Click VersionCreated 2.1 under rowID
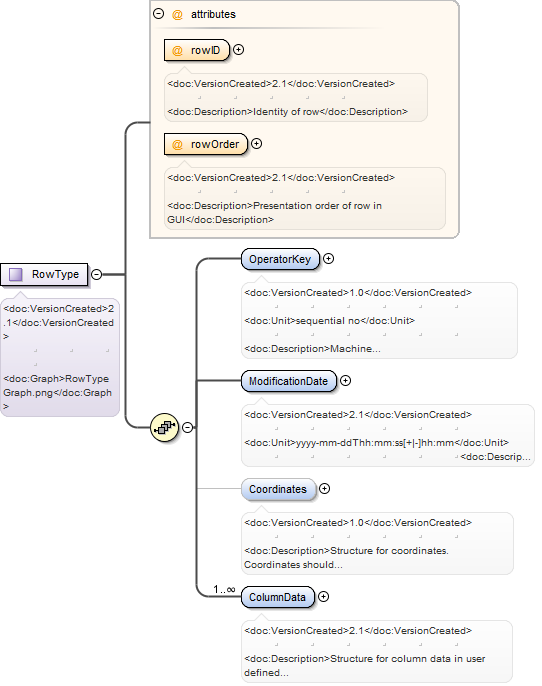Viewport: 542px width, 686px height. 281,84
